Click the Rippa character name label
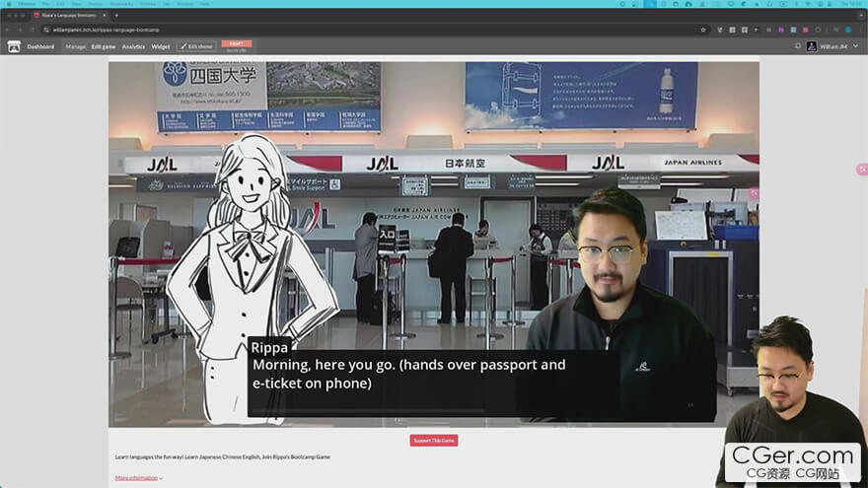This screenshot has height=488, width=868. (x=269, y=347)
